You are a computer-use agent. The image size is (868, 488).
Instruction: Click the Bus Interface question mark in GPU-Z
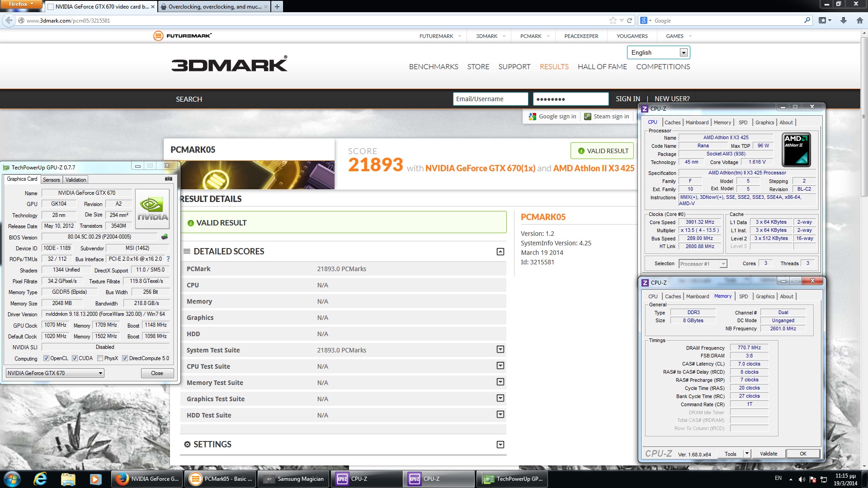point(168,259)
